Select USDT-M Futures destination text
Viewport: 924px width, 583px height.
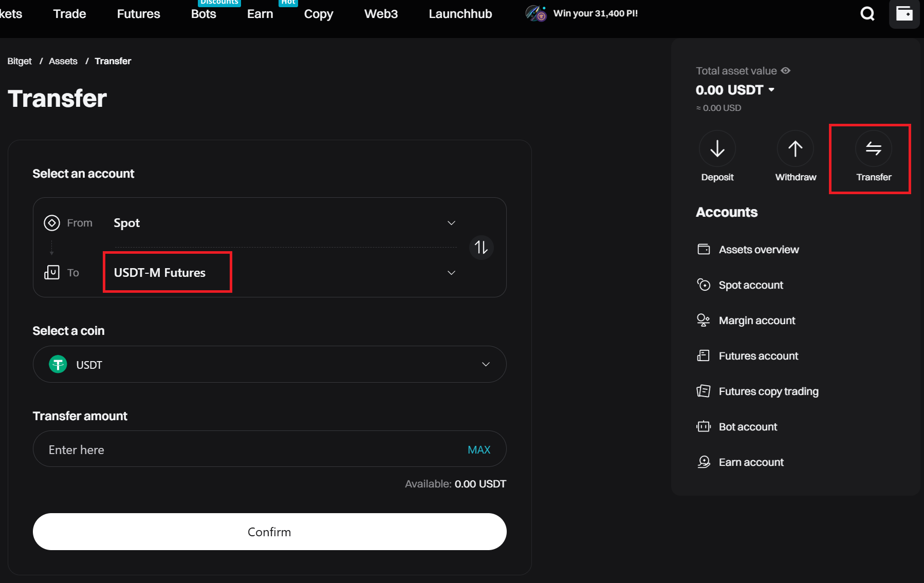pos(160,273)
